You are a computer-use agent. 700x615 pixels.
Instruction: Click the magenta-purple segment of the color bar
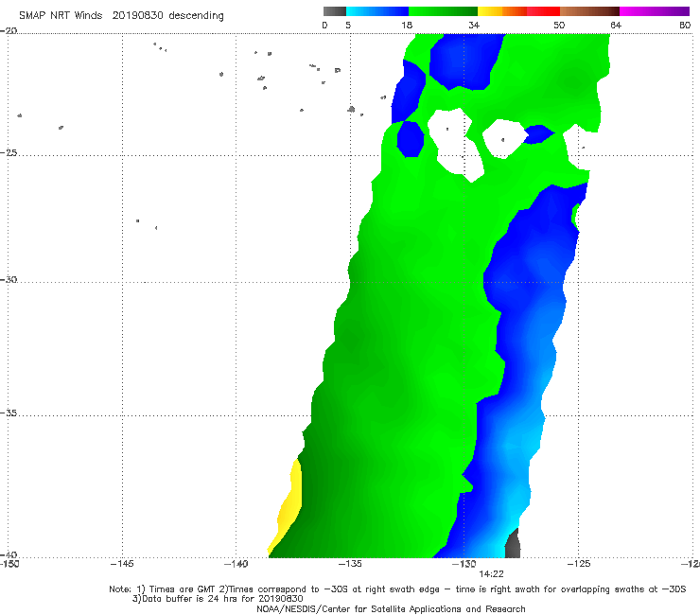(x=655, y=11)
